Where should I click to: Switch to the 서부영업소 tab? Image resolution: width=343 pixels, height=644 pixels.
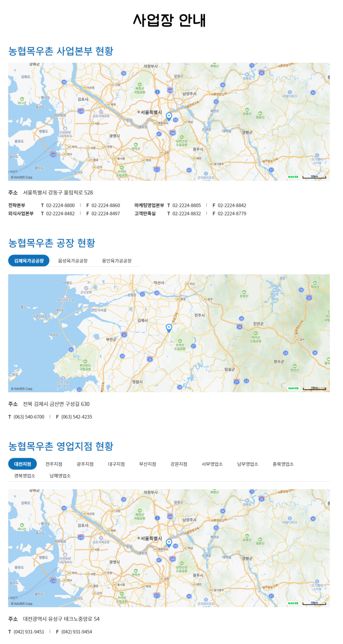click(212, 464)
